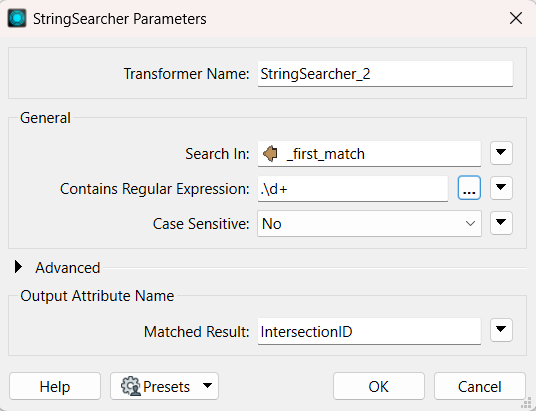Click the attribute arrow icon beside _first_match
Screen dimensions: 536x411
270,154
